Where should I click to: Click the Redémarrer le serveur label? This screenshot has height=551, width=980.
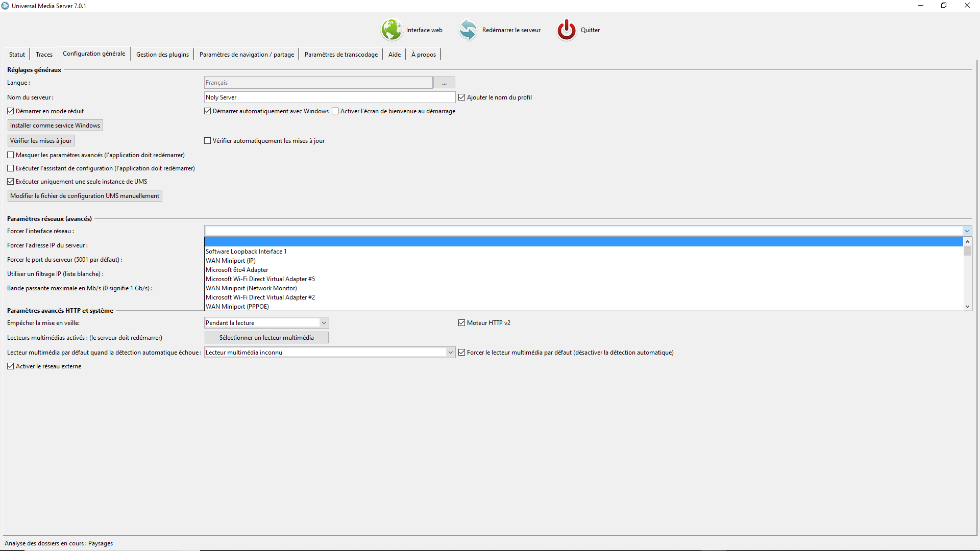coord(511,30)
